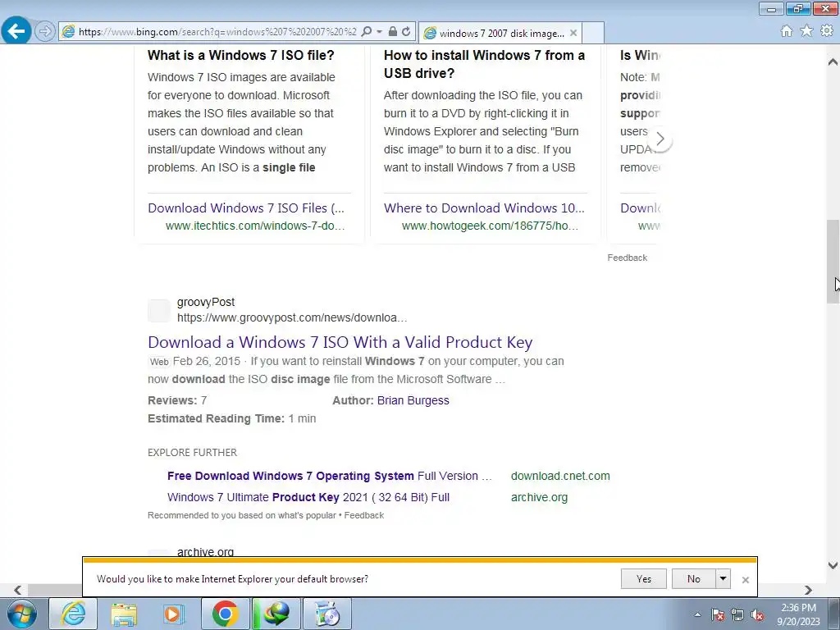Screen dimensions: 840x630
Task: Click the search magnifier in address bar
Action: coord(367,32)
